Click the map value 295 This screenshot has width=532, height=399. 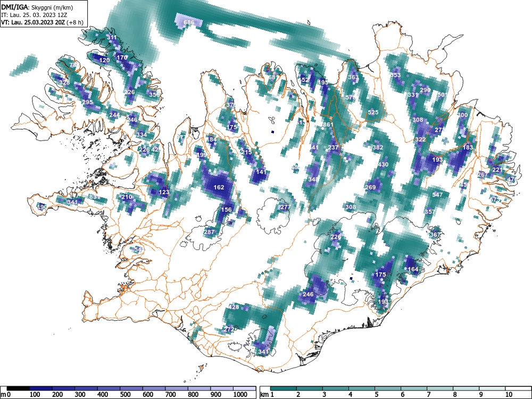(x=88, y=102)
